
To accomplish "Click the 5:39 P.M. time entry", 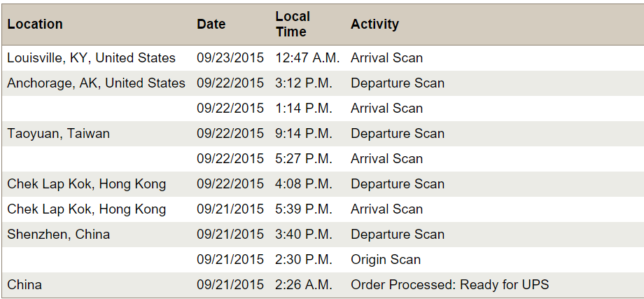I will (304, 209).
